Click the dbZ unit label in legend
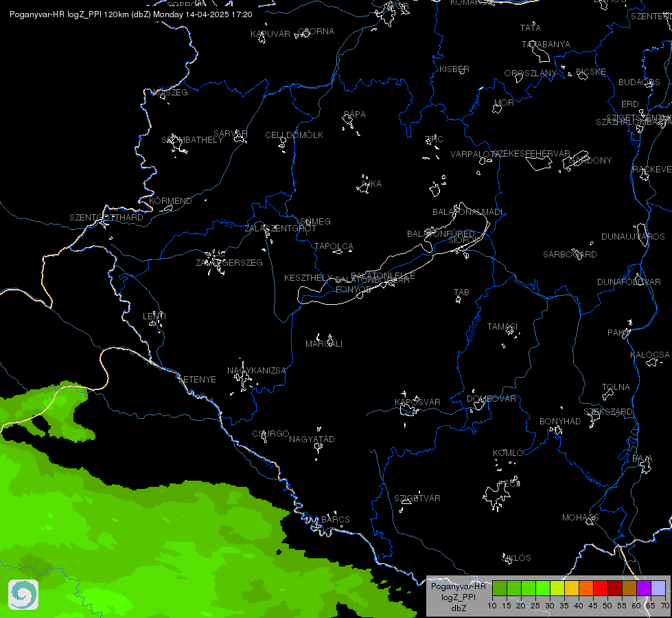The width and height of the screenshot is (672, 618). click(458, 608)
